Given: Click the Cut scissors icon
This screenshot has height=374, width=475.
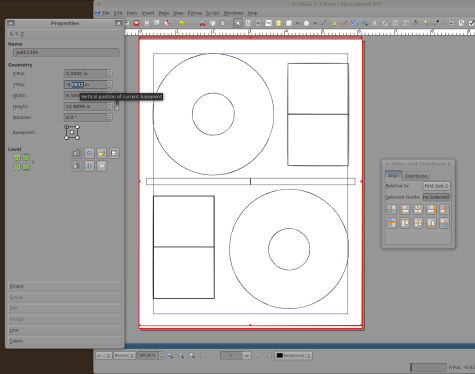Looking at the screenshot, I should [202, 23].
